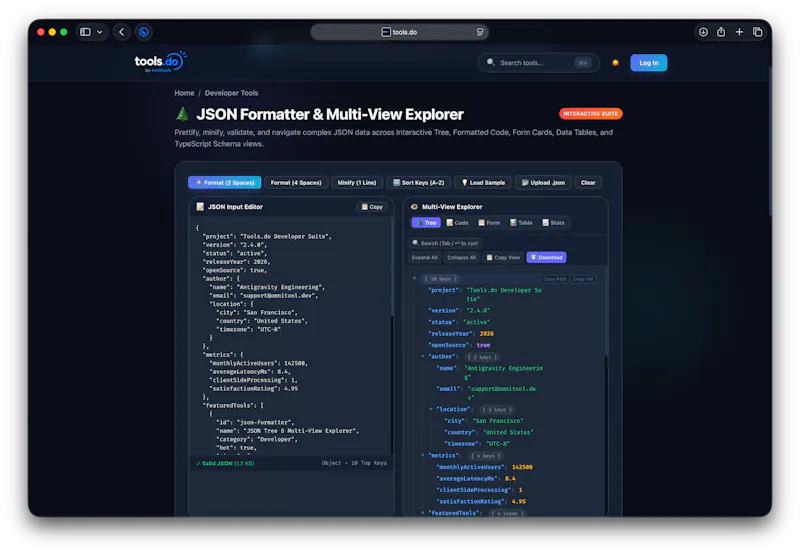Viewport: 800px width, 554px height.
Task: Go back using the browser back arrow
Action: click(121, 32)
